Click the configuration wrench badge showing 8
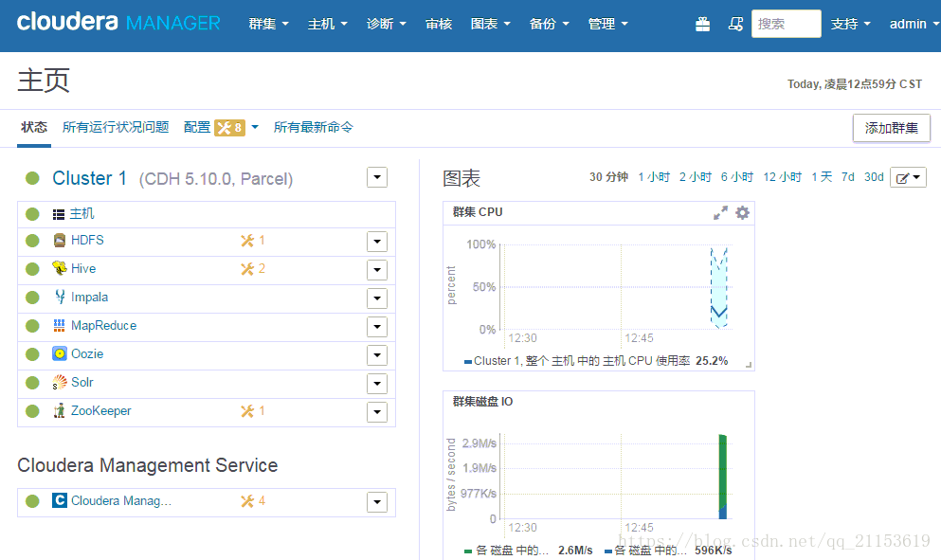The image size is (941, 560). click(x=229, y=127)
